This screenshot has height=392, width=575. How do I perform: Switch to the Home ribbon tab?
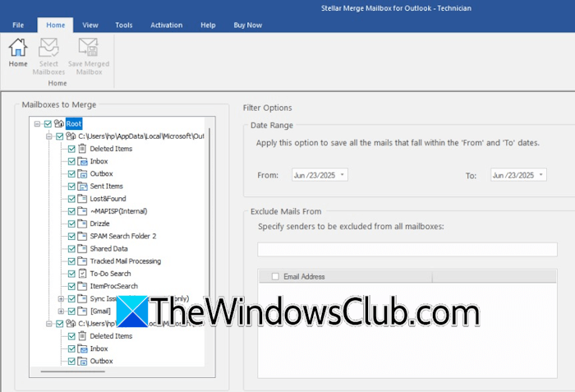coord(55,25)
